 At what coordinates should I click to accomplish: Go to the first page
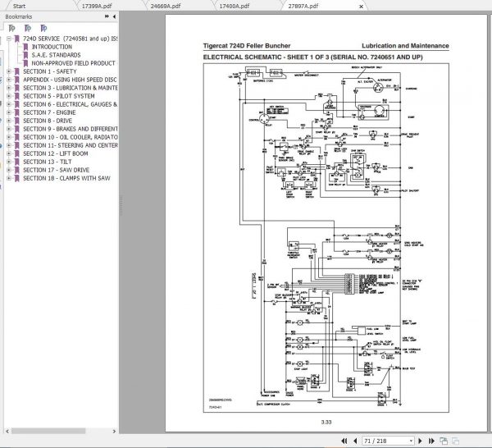[344, 441]
